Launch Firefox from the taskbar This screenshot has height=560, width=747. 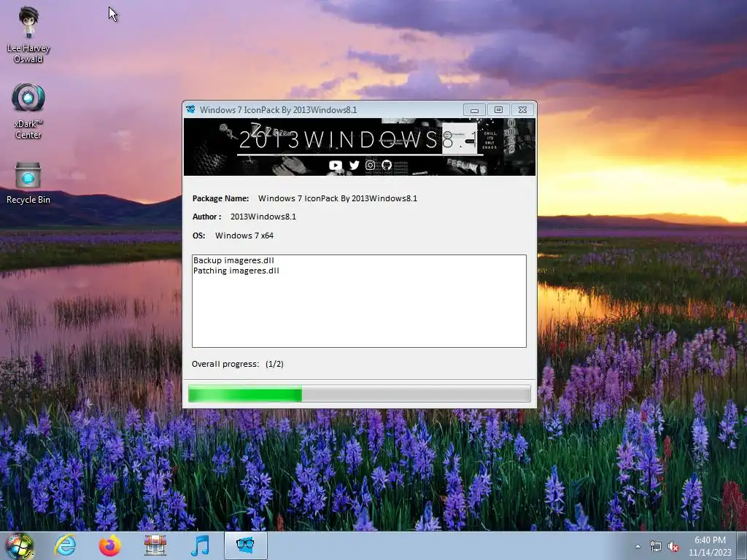(x=109, y=545)
